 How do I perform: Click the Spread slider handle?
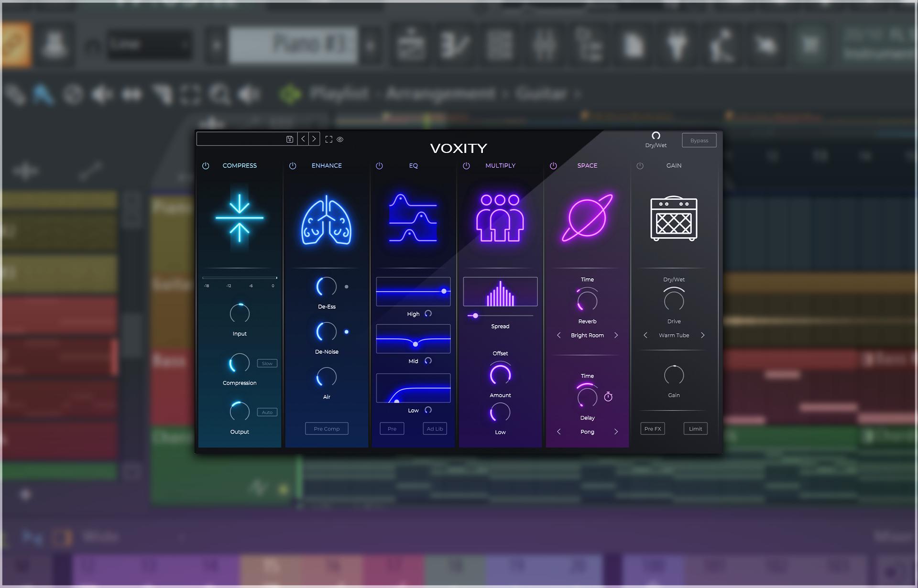tap(475, 316)
